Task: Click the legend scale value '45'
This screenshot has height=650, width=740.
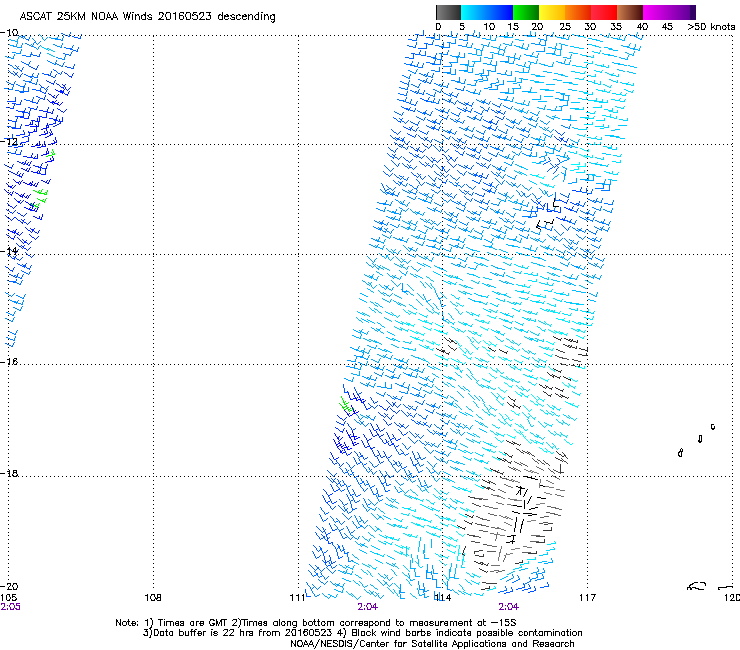Action: (x=667, y=27)
